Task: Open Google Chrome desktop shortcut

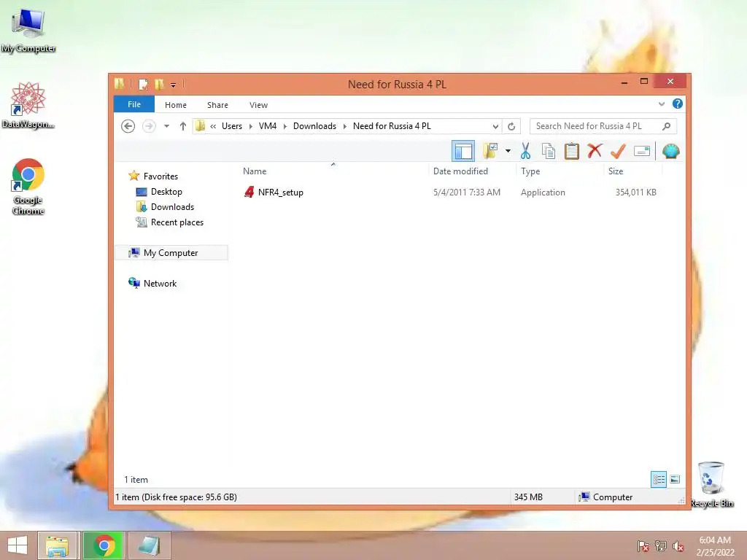Action: 28,187
